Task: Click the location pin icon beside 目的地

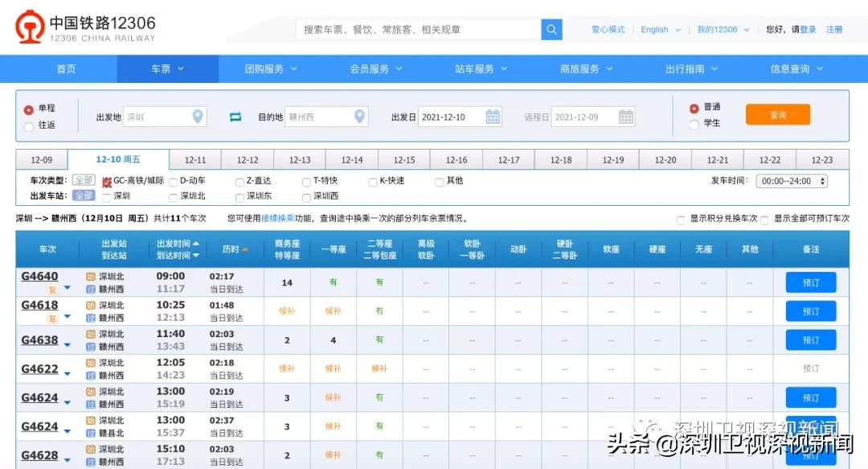Action: pyautogui.click(x=358, y=115)
